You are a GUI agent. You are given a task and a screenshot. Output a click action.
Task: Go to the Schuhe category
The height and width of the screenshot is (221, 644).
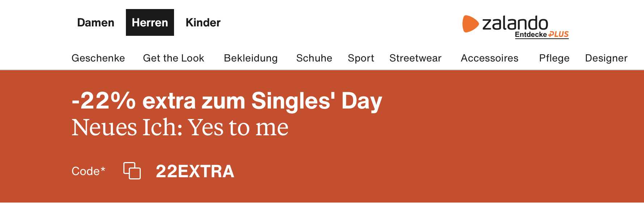point(314,58)
